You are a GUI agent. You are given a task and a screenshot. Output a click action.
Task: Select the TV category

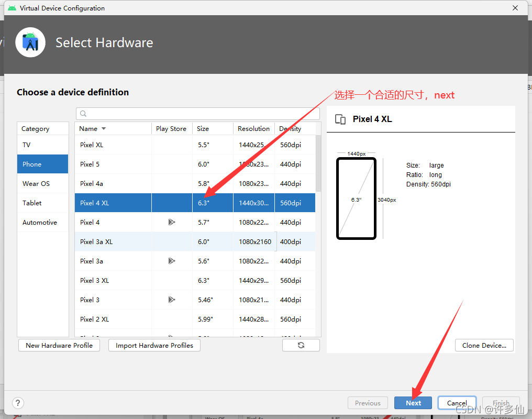coord(43,145)
